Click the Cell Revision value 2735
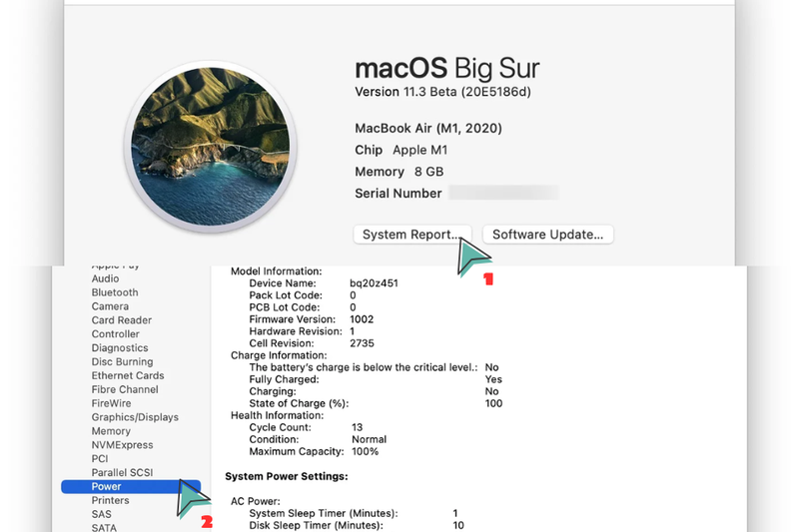 362,343
